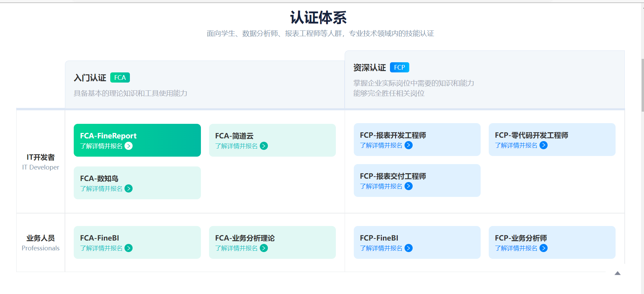Click the IT开发者 row label
Image resolution: width=644 pixels, height=294 pixels.
click(x=41, y=157)
